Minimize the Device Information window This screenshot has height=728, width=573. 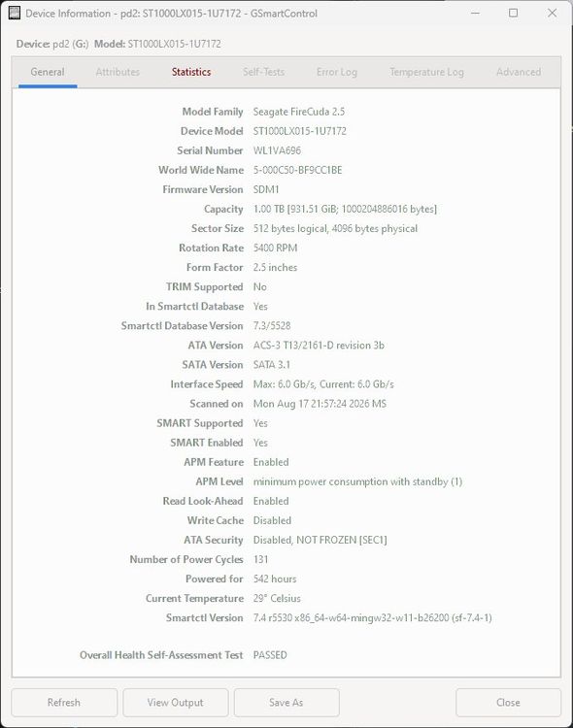(475, 13)
